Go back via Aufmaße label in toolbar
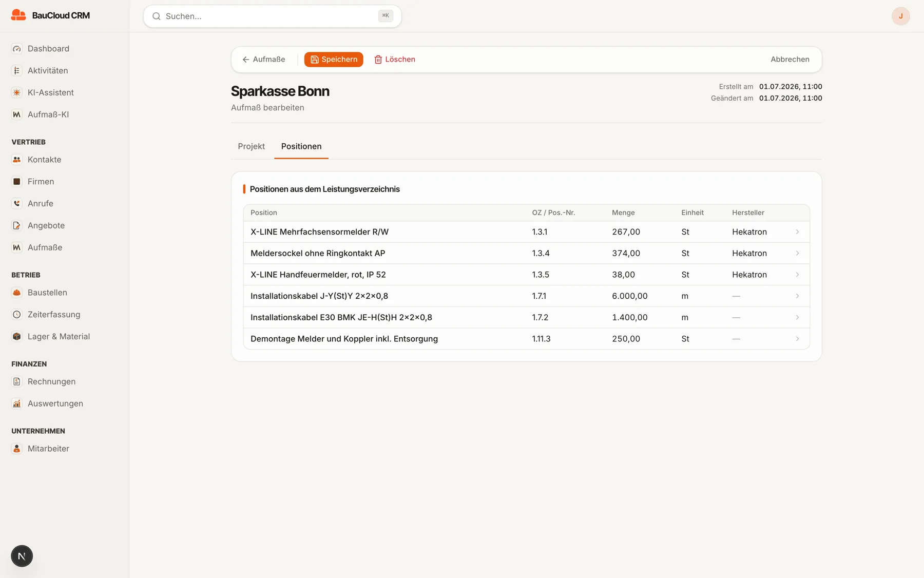This screenshot has width=924, height=578. pos(269,60)
